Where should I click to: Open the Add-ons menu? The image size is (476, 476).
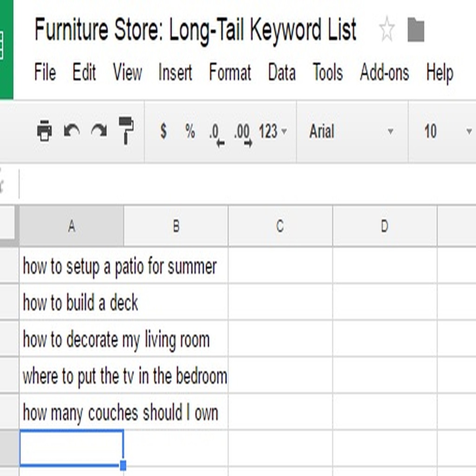coord(384,72)
